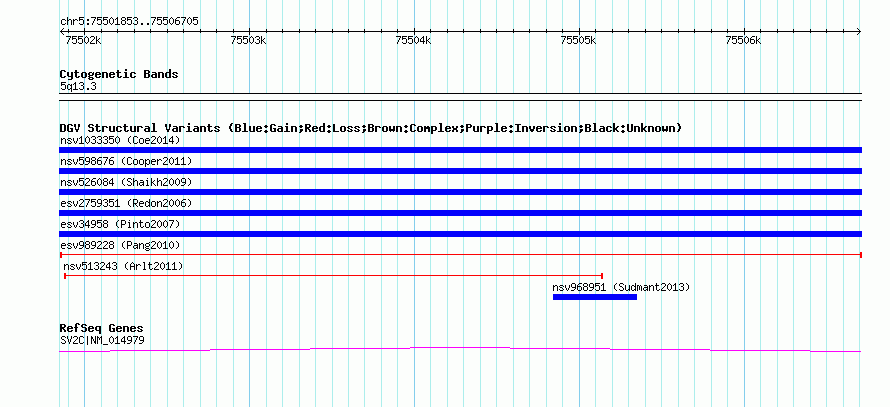
Task: Open the nsv598676 (Cooper2011) label
Action: (126, 161)
